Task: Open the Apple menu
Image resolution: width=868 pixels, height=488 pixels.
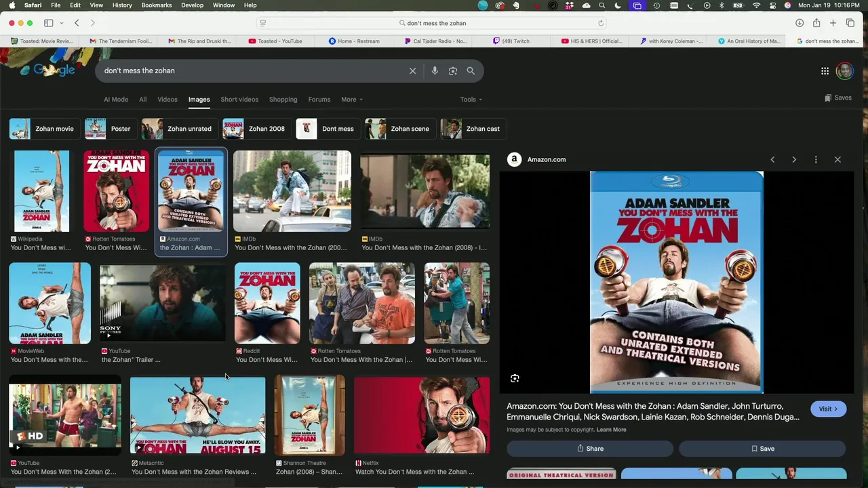Action: point(11,5)
